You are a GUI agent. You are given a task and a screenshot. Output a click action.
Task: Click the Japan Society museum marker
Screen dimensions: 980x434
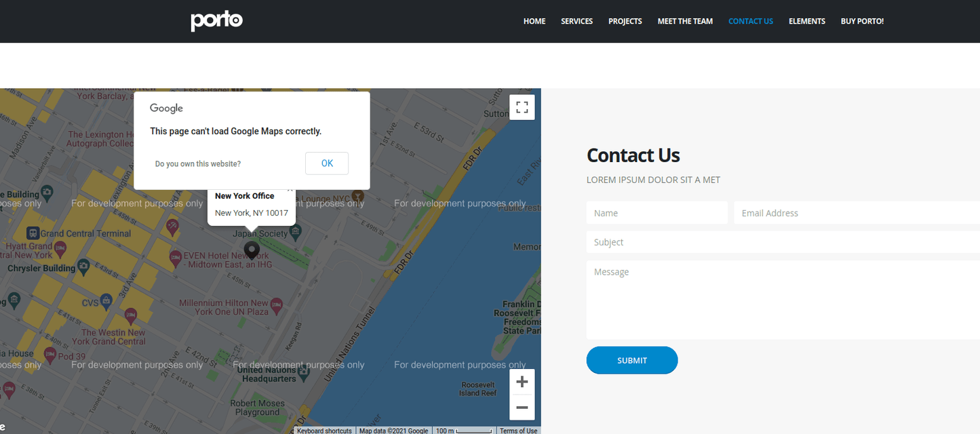point(295,233)
